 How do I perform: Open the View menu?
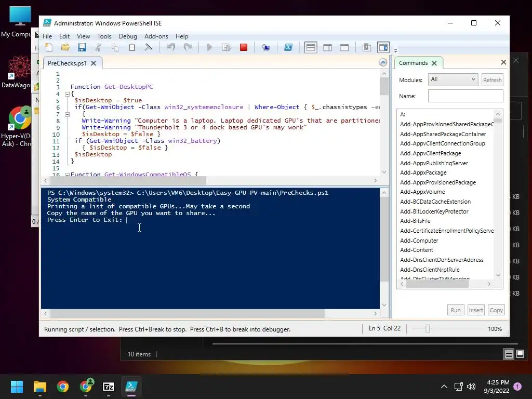tap(83, 36)
